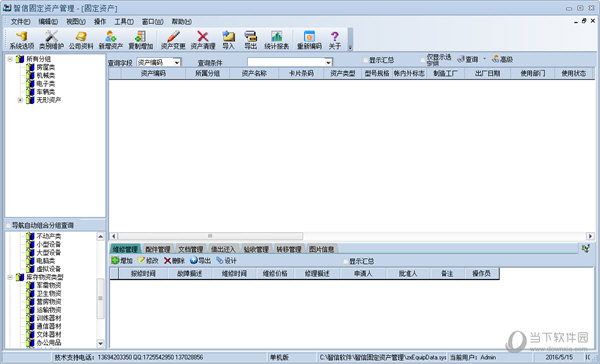
Task: Open the 文件 menu
Action: (20, 22)
